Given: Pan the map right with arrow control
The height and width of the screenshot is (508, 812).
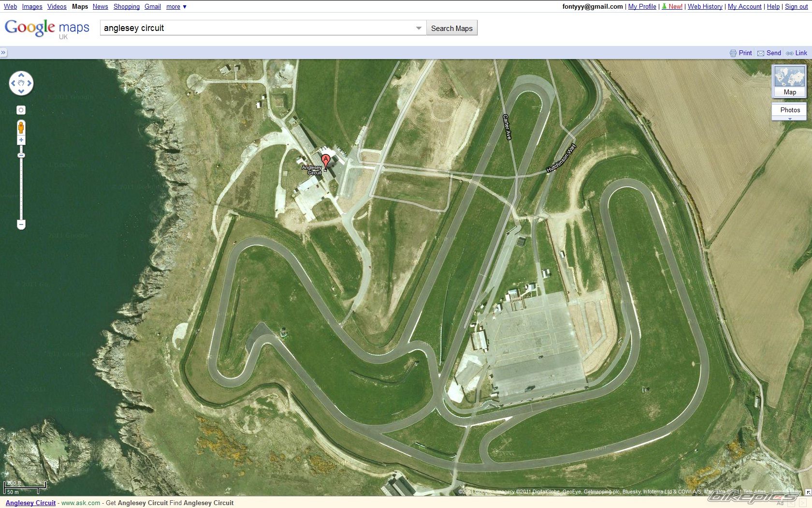Looking at the screenshot, I should (29, 83).
